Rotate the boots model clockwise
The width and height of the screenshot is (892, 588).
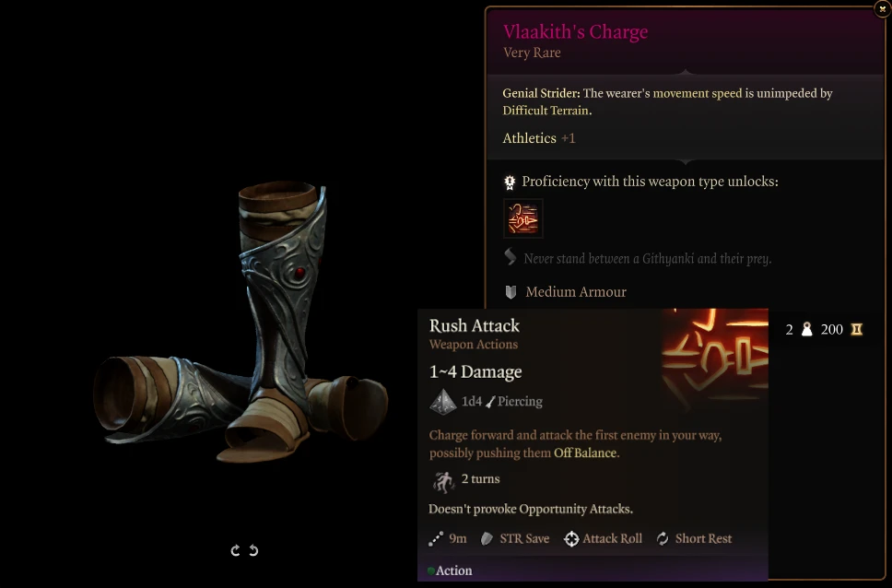coord(235,550)
